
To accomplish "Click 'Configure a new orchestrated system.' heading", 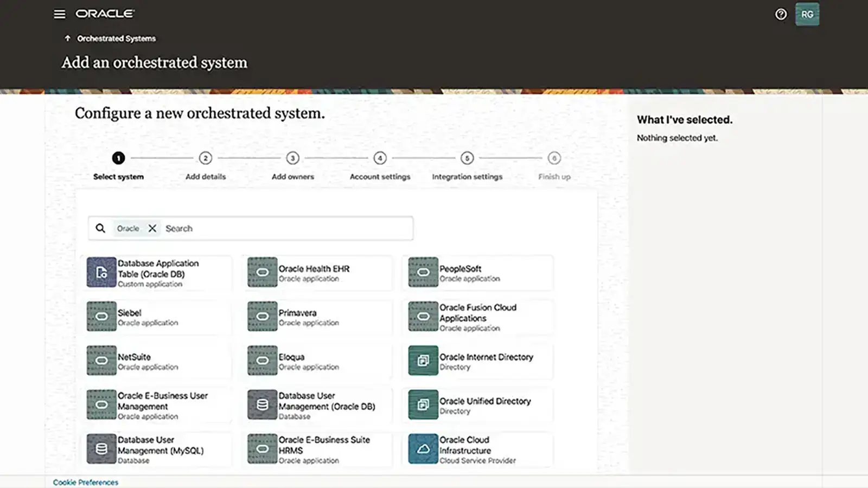I will [200, 113].
